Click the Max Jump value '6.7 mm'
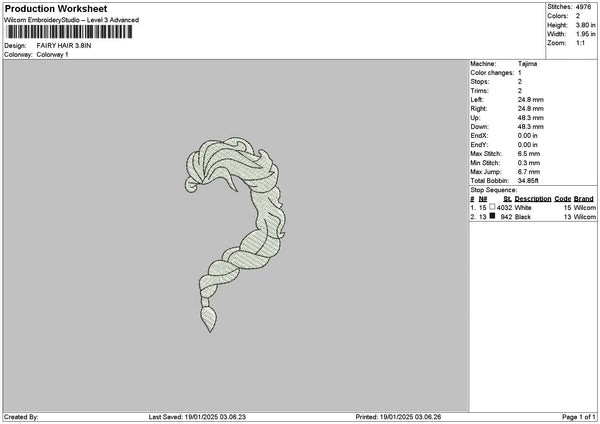The height and width of the screenshot is (424, 600). coord(529,172)
